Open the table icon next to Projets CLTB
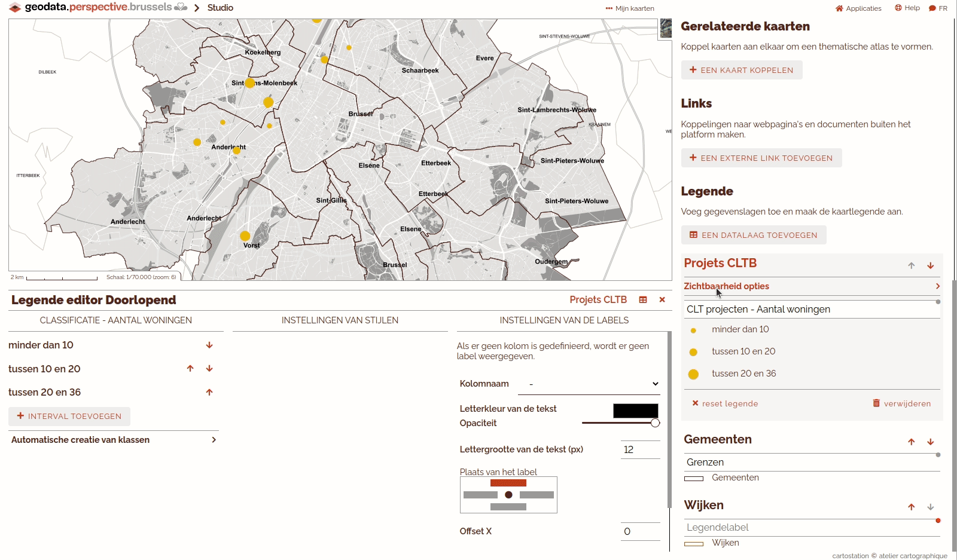 coord(643,300)
